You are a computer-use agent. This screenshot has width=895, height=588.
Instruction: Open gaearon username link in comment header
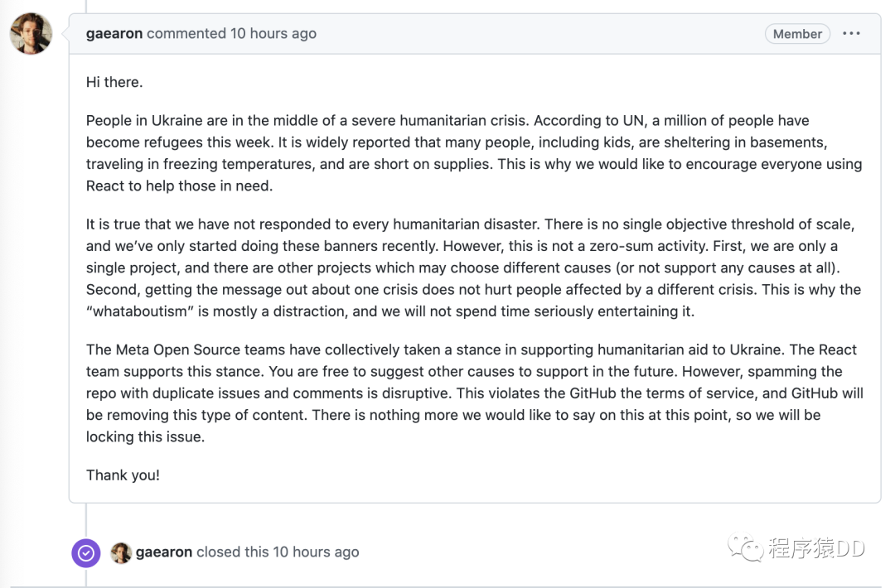point(114,34)
